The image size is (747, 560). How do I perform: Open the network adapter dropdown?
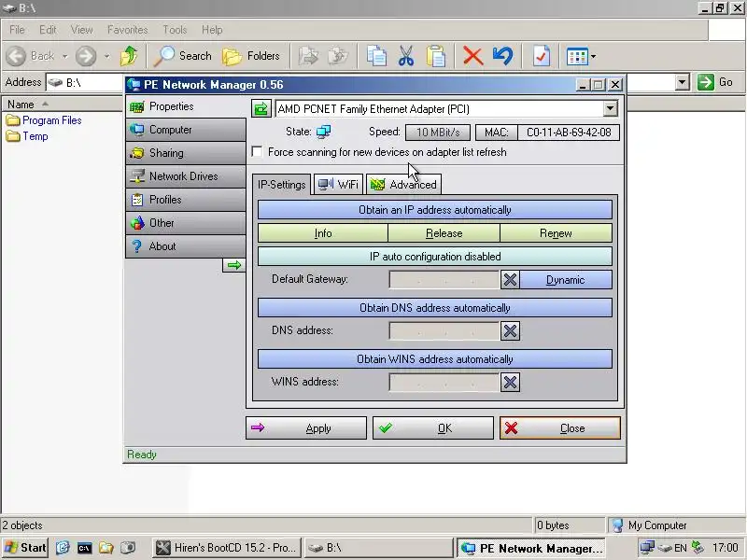pyautogui.click(x=610, y=108)
